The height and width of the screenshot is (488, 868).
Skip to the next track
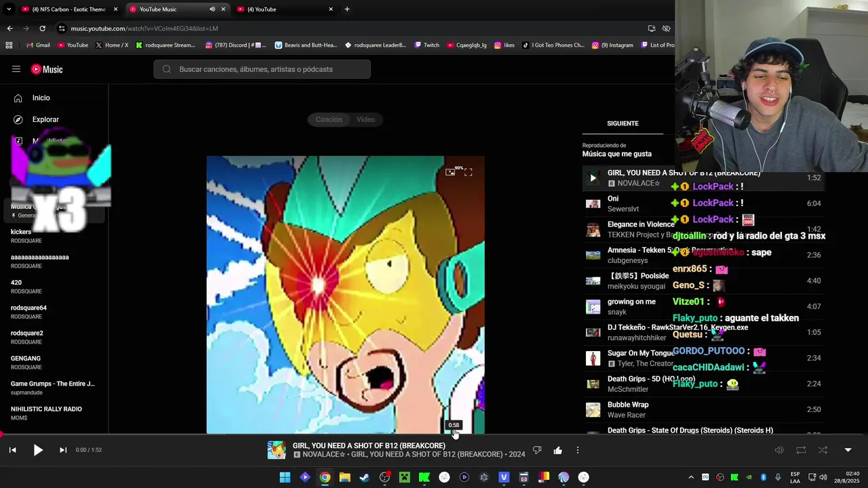coord(63,450)
